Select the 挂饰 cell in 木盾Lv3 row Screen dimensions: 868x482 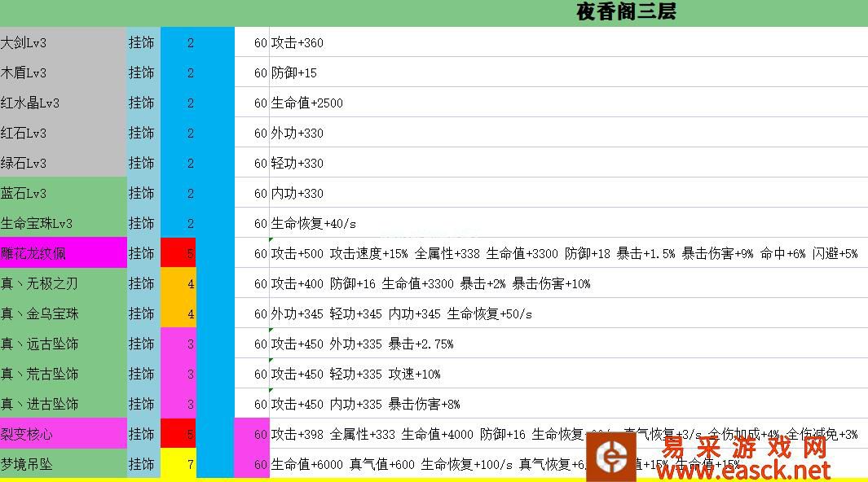(143, 72)
